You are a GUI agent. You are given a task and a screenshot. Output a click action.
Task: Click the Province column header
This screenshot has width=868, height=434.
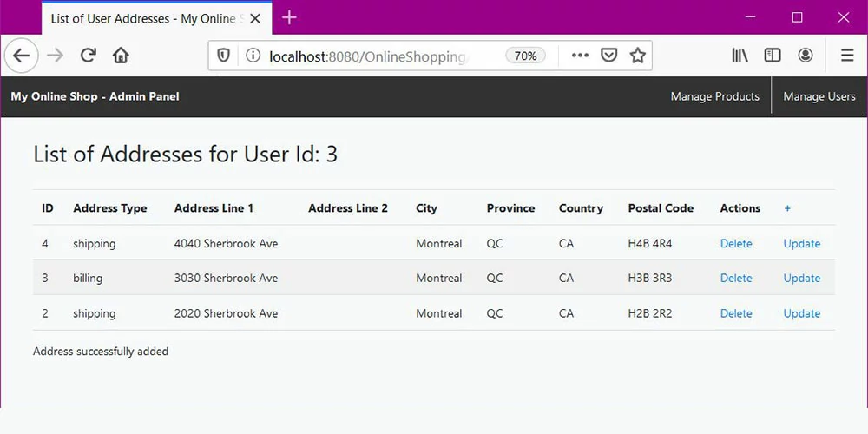510,208
